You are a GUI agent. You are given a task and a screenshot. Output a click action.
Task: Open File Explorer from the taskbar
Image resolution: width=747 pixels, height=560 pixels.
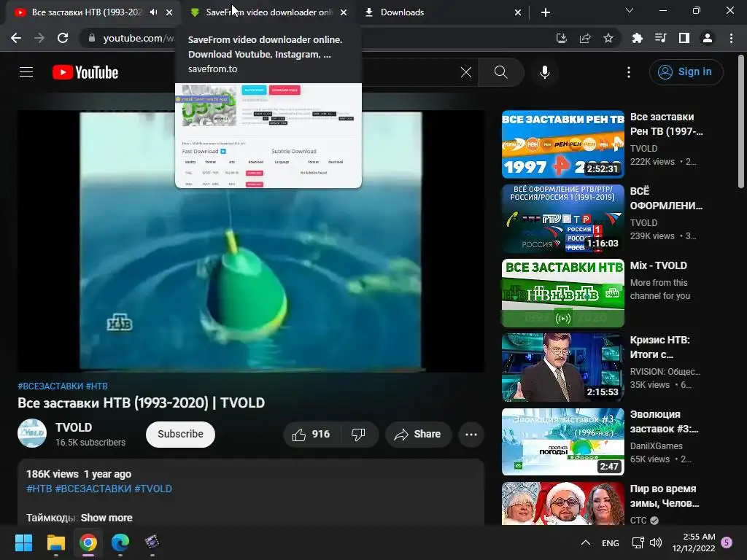point(55,542)
